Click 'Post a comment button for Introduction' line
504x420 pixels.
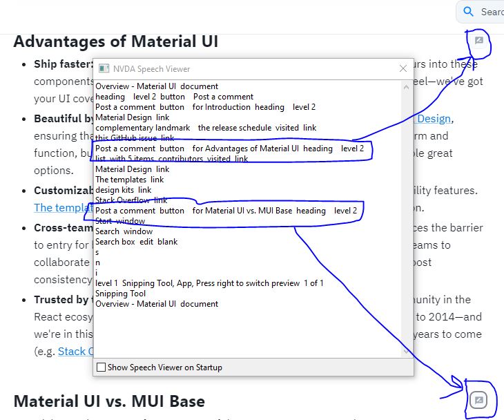[205, 107]
